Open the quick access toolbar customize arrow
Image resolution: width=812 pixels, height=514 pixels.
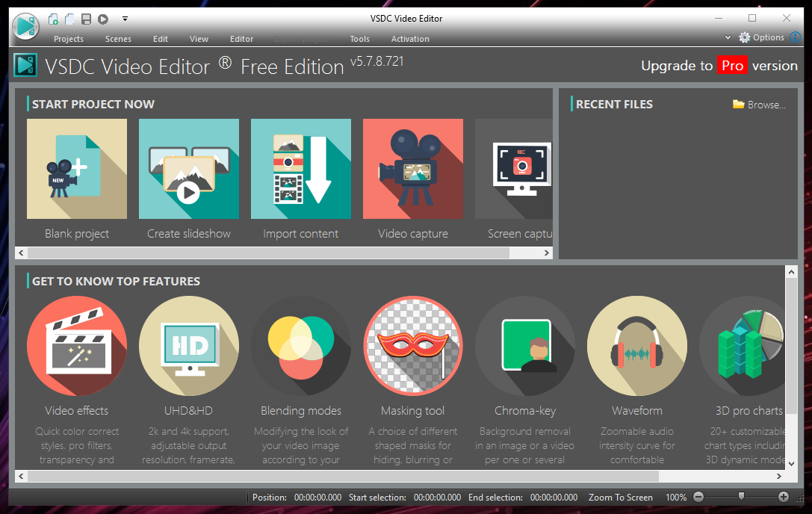point(125,19)
